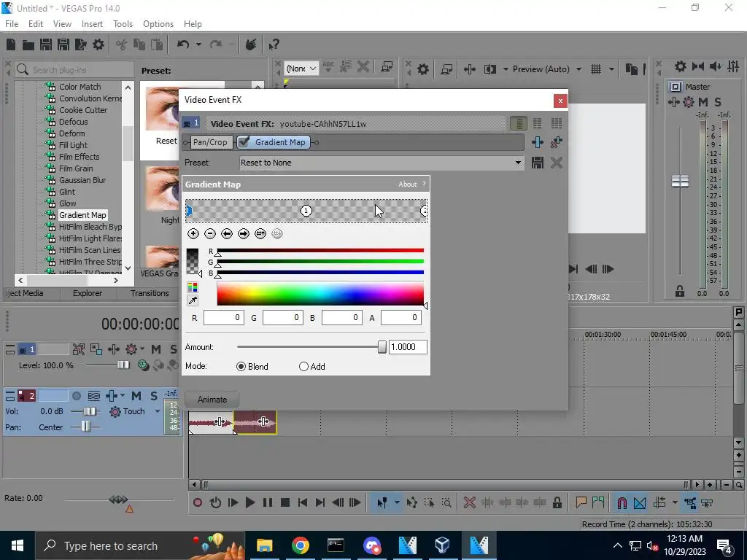747x560 pixels.
Task: Delete the Gradient Map preset
Action: (x=557, y=163)
